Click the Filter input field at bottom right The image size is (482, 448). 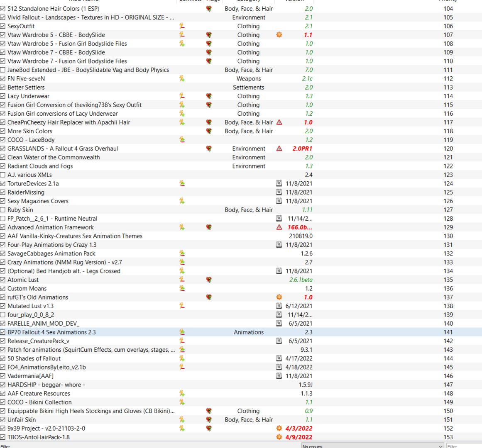point(464,446)
